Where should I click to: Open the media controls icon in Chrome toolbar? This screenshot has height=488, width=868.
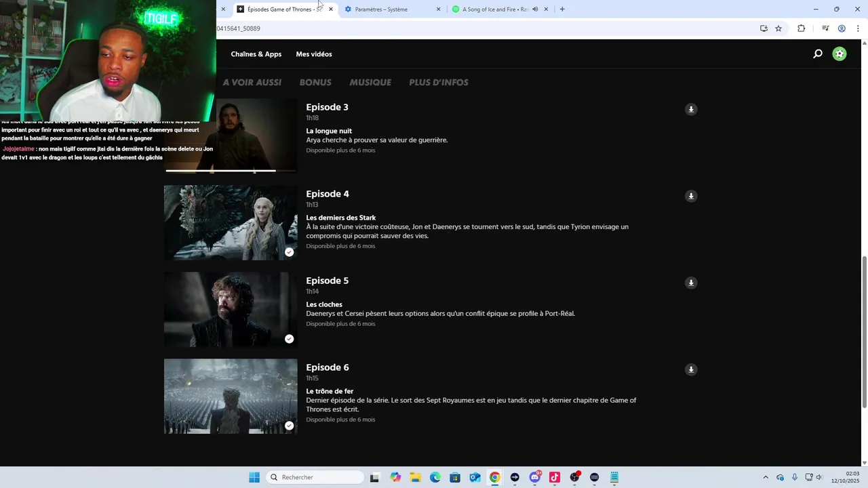pos(825,28)
